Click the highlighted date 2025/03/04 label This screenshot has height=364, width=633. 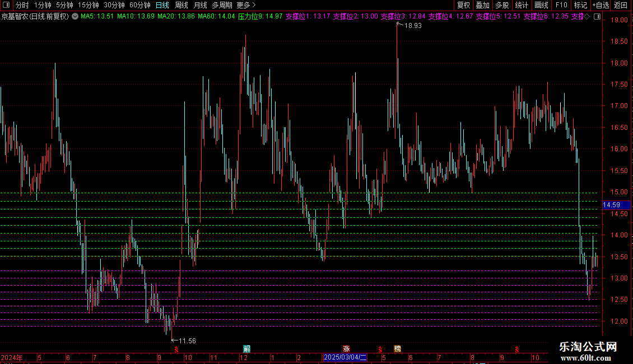click(345, 357)
